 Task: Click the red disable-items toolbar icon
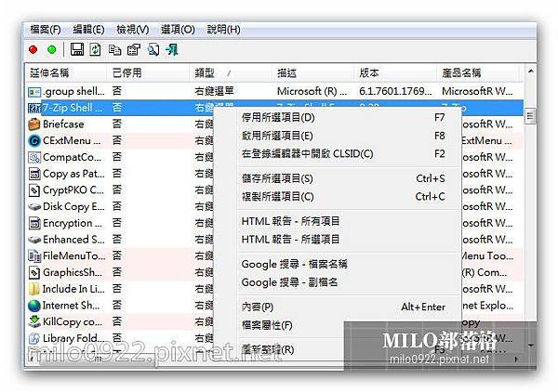(33, 49)
